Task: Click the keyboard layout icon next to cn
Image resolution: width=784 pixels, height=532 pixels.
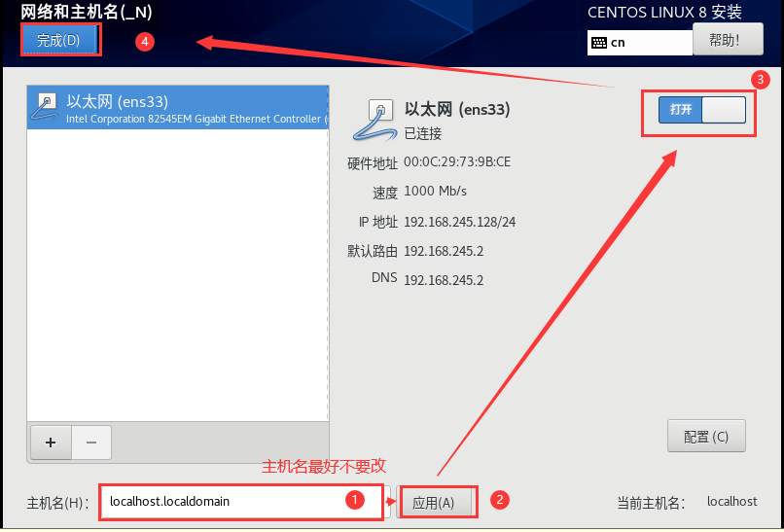Action: click(599, 43)
